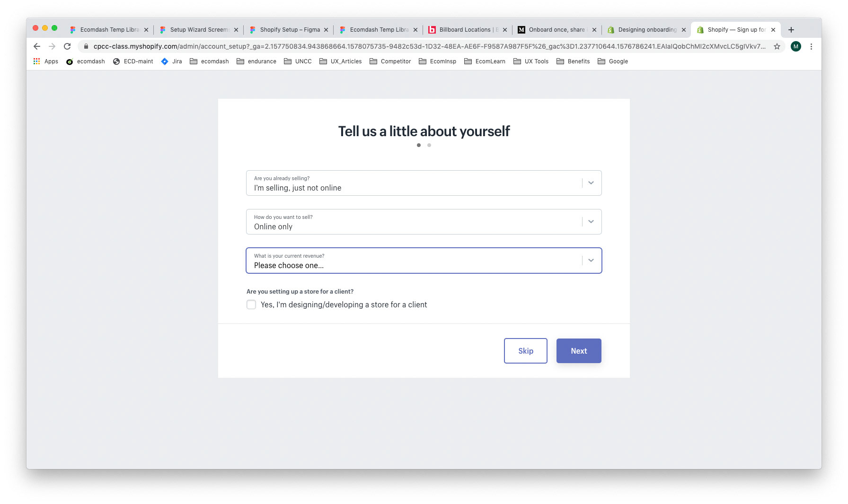
Task: Open the Jira bookmark
Action: 172,61
